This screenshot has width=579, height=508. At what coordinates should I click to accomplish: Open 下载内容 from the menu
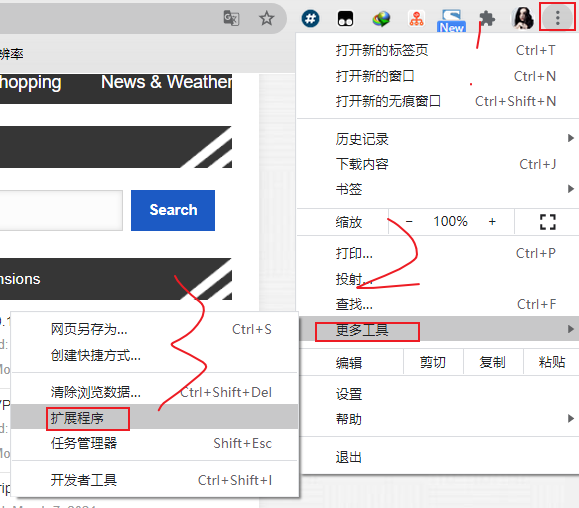coord(437,164)
